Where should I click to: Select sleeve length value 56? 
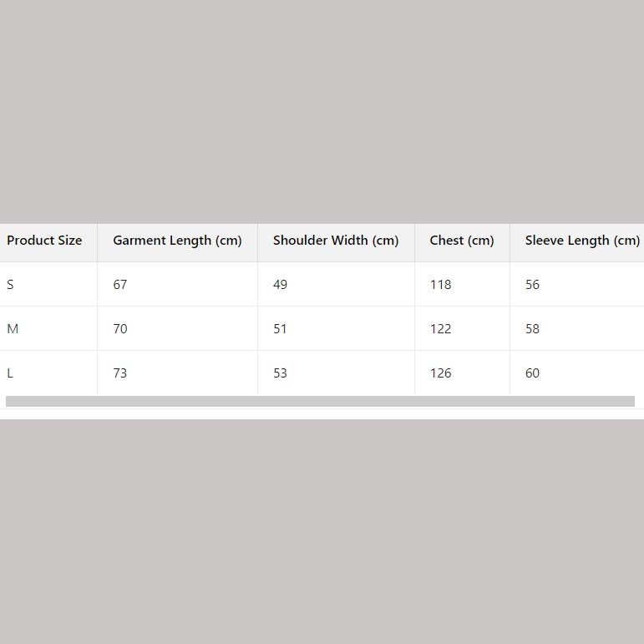click(532, 285)
